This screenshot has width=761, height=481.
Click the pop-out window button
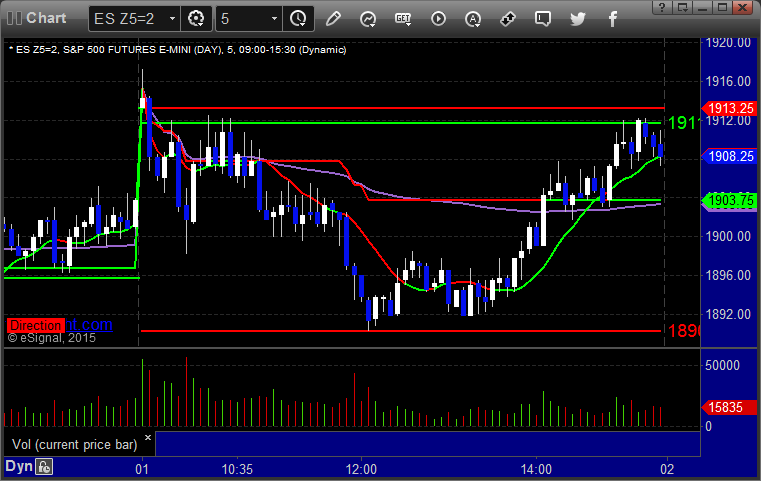[x=683, y=7]
